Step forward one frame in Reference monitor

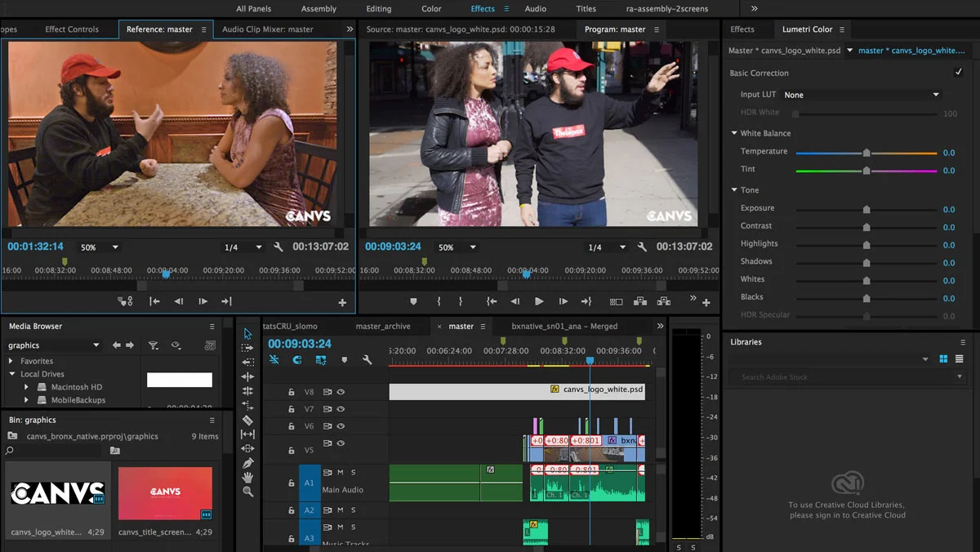tap(203, 301)
